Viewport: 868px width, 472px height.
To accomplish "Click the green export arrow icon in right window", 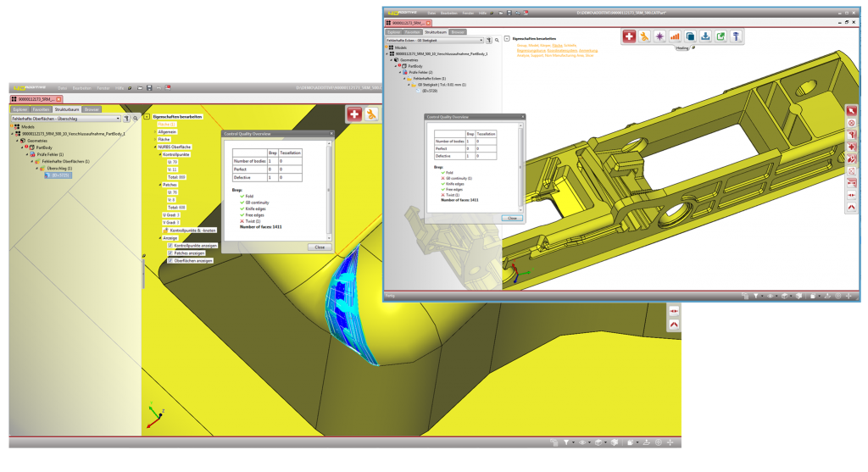I will click(721, 36).
